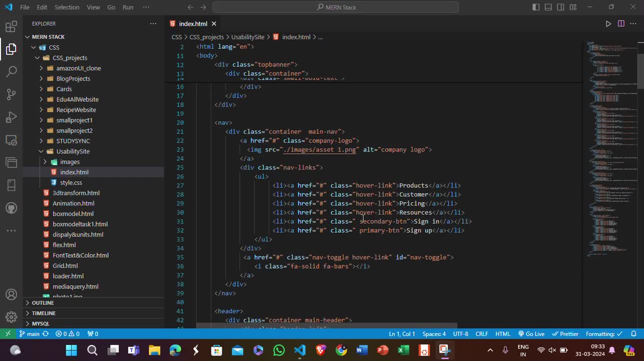Toggle the bottom panel layout button
This screenshot has width=644, height=361.
click(x=548, y=7)
